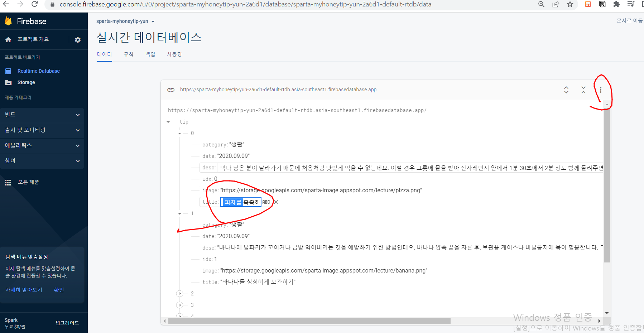Click the database URL text in panel header
The height and width of the screenshot is (333, 644).
point(278,90)
